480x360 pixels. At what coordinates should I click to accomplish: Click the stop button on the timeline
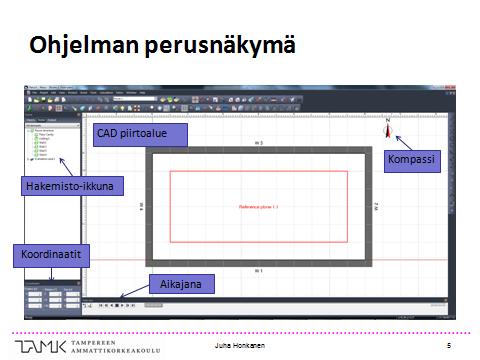click(x=117, y=305)
